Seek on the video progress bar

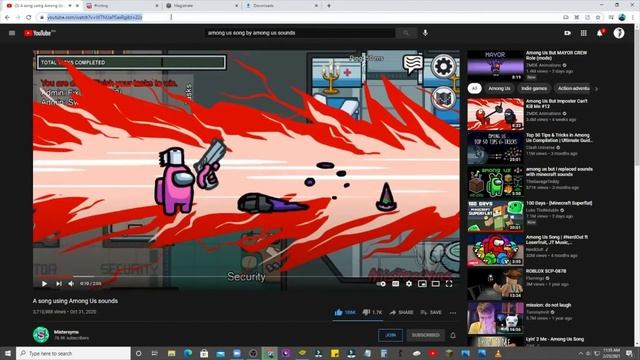coord(246,276)
